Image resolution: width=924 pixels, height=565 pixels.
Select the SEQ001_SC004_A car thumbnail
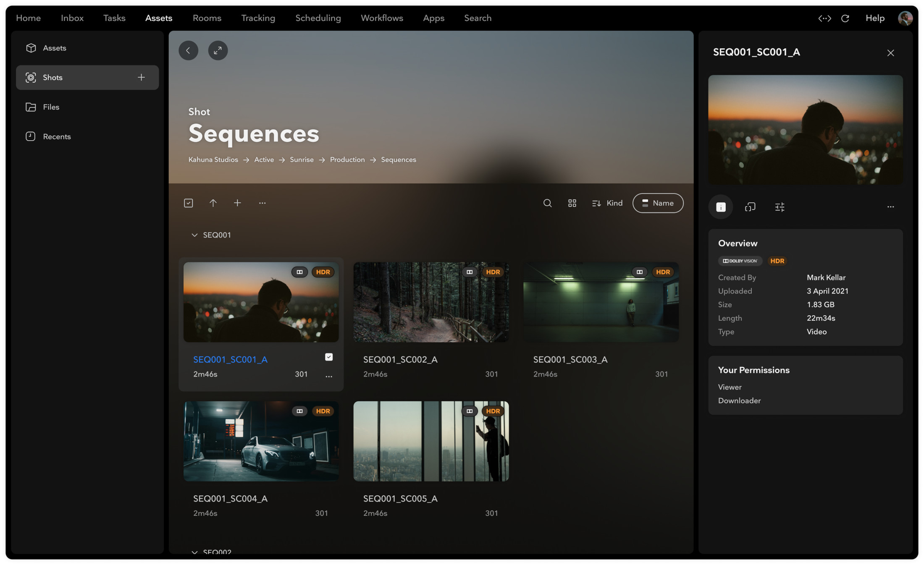click(x=261, y=441)
